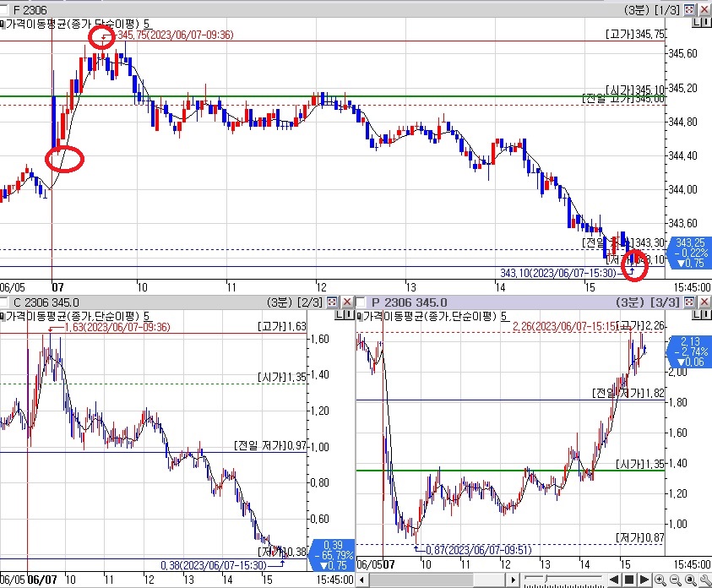Play chart forward with right triangle

[x=644, y=580]
